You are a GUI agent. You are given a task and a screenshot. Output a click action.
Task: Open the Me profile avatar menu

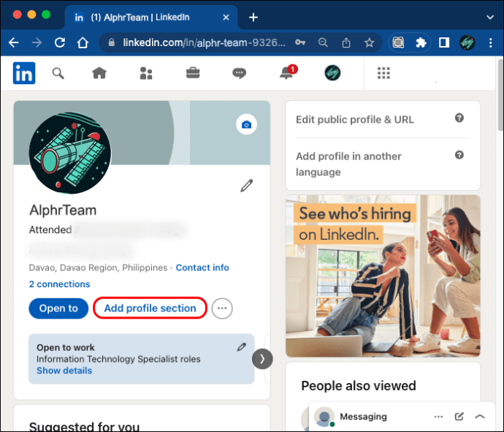[334, 73]
